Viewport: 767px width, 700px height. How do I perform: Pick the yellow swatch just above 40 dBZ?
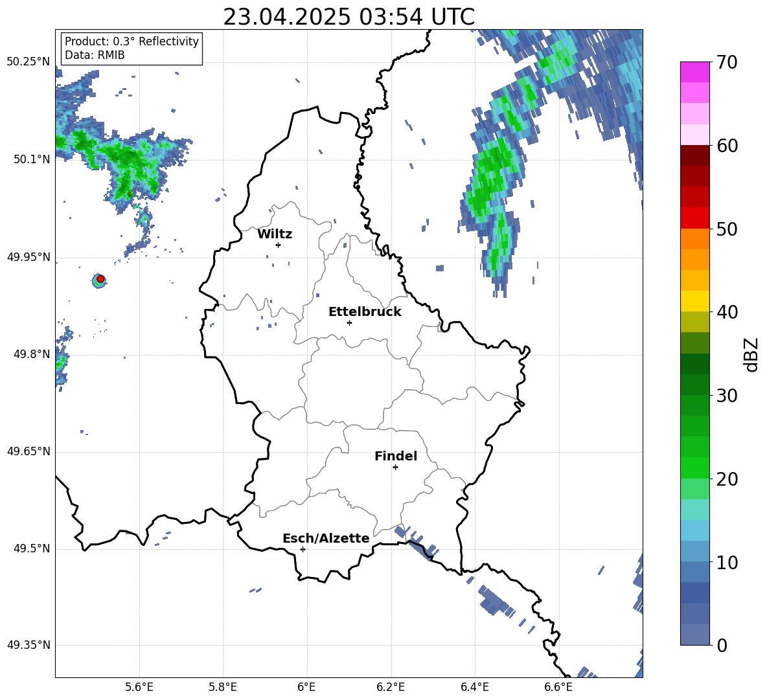point(694,301)
